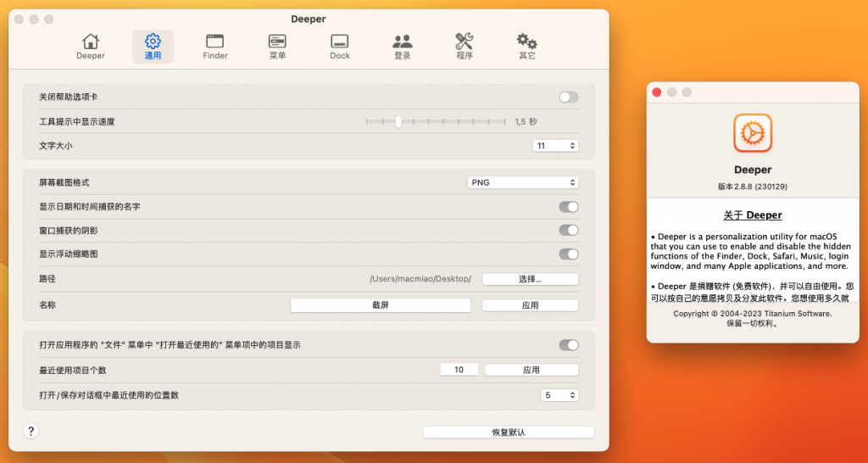Viewport: 868px width, 463px height.
Task: Click the 1,5 秒 speed value
Action: (x=526, y=122)
